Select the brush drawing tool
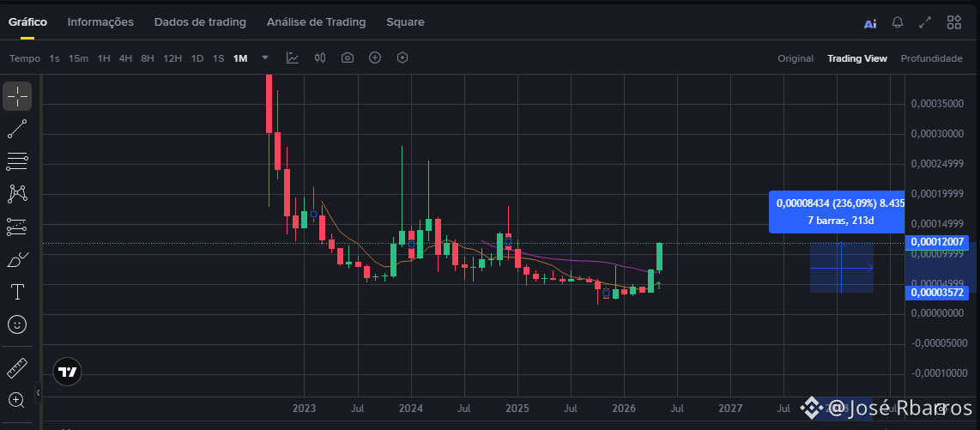 pos(17,258)
